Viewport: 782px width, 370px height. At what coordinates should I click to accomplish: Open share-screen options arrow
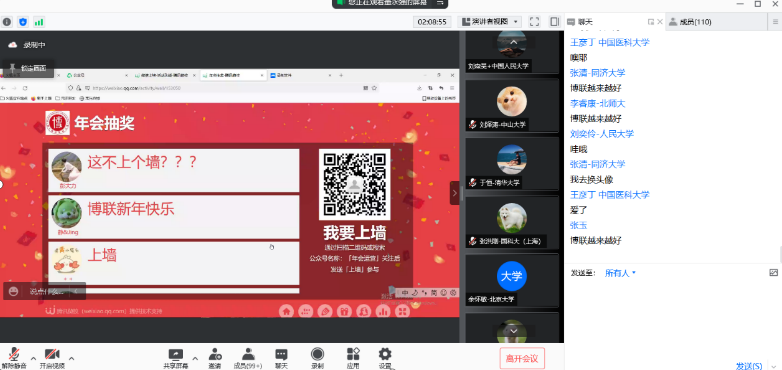point(195,358)
